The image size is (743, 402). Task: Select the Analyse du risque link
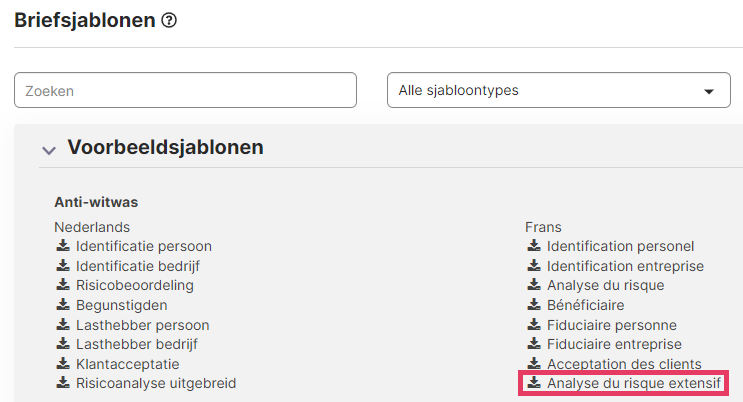click(606, 285)
